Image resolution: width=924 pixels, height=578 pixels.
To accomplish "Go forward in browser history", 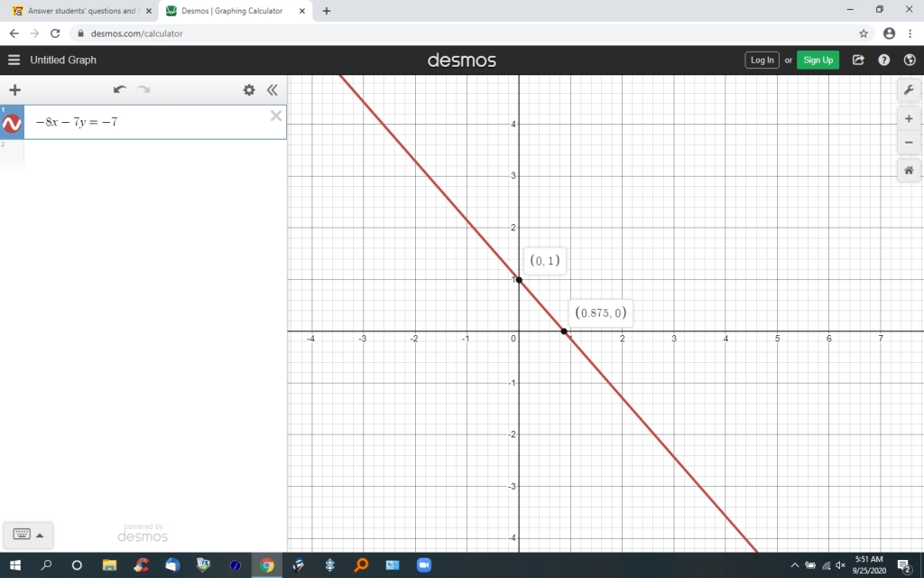I will [x=35, y=33].
